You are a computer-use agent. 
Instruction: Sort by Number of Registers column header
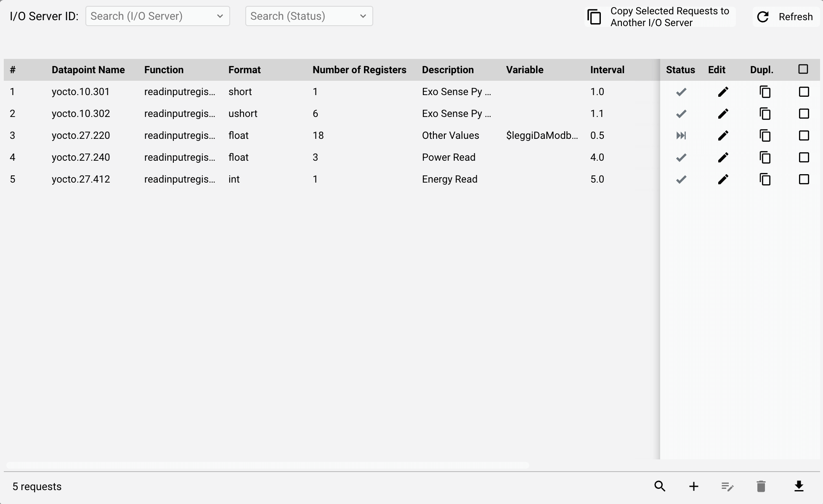coord(359,70)
